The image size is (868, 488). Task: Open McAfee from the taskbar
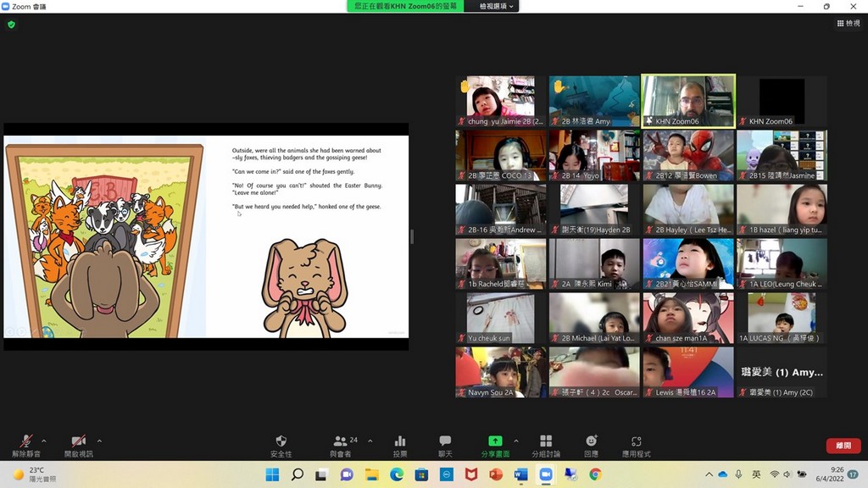tap(471, 474)
